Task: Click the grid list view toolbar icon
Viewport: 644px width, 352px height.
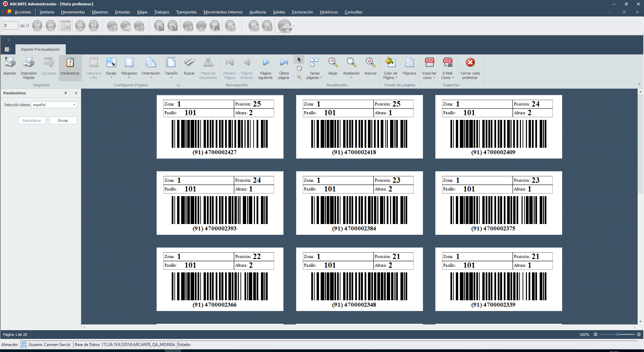Action: [x=65, y=26]
